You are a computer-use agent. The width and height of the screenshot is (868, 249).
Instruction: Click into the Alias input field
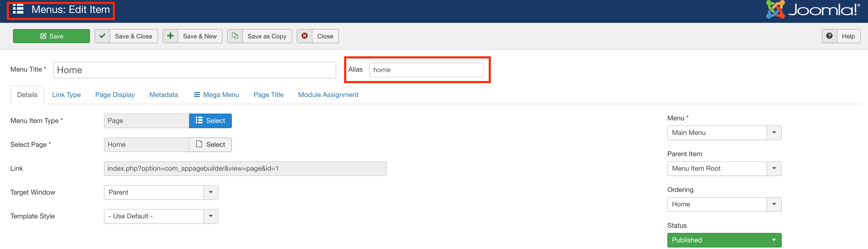pyautogui.click(x=426, y=70)
